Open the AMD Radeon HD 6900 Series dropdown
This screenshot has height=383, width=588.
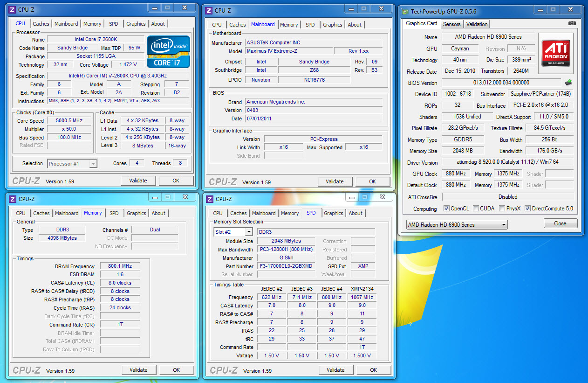[457, 224]
